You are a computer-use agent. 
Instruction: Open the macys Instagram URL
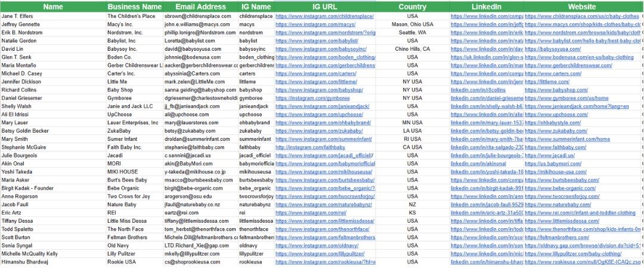click(315, 24)
